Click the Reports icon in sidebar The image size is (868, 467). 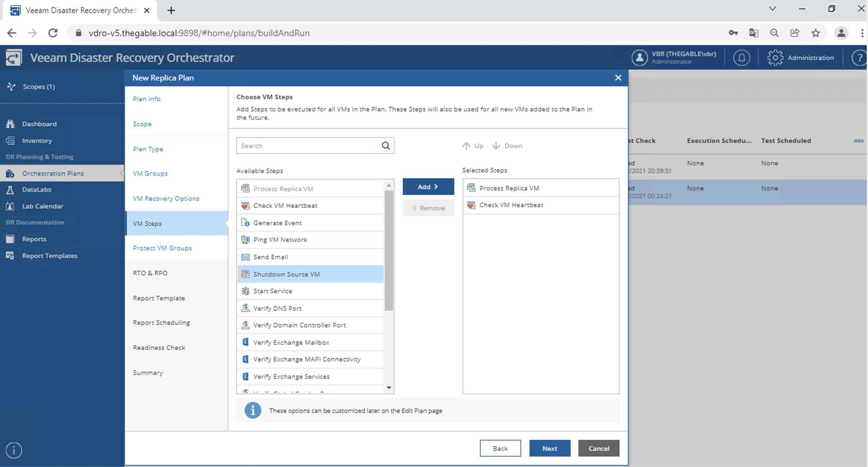(10, 239)
